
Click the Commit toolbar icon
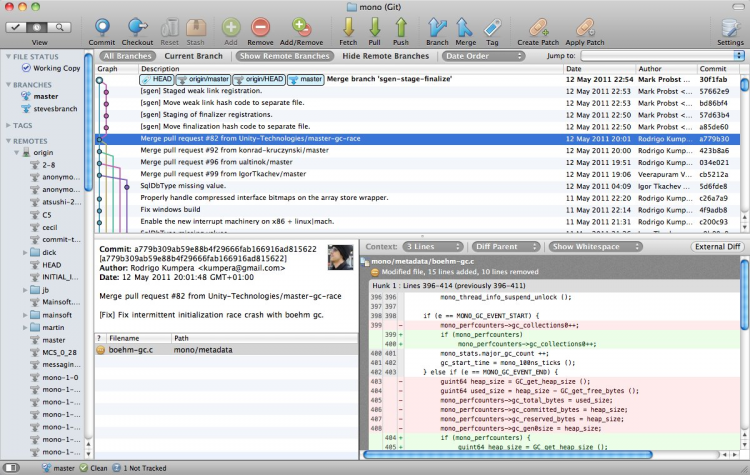[101, 27]
